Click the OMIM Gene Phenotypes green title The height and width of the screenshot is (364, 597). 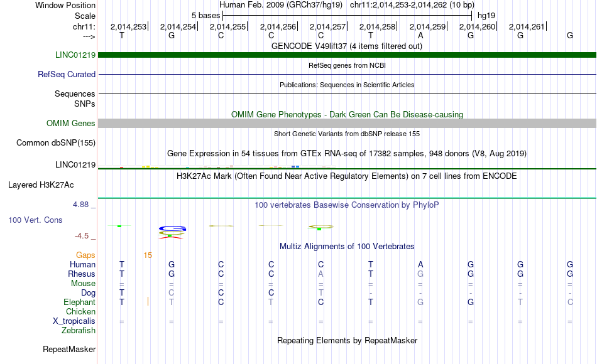coord(347,114)
